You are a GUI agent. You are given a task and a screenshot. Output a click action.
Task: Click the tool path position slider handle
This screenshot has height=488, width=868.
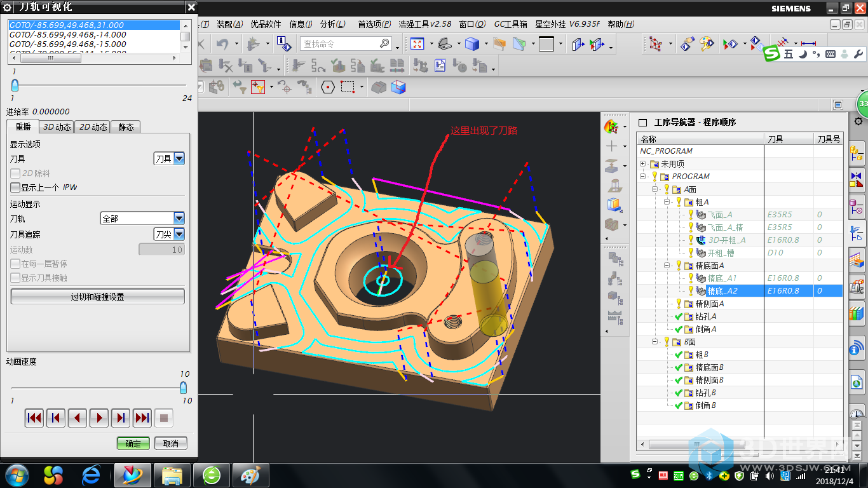15,85
